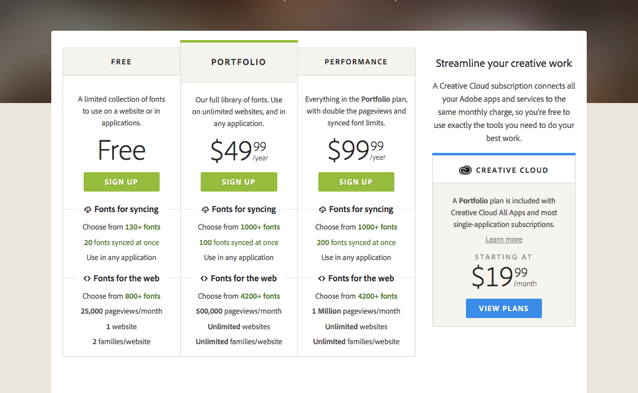
Task: Sign up for the $99.99 Performance plan
Action: click(356, 182)
